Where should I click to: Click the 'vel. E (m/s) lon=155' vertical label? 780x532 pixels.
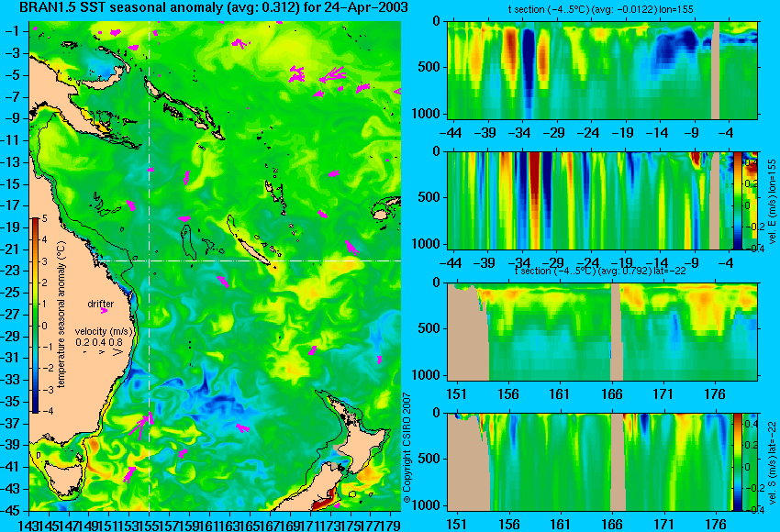coord(772,202)
